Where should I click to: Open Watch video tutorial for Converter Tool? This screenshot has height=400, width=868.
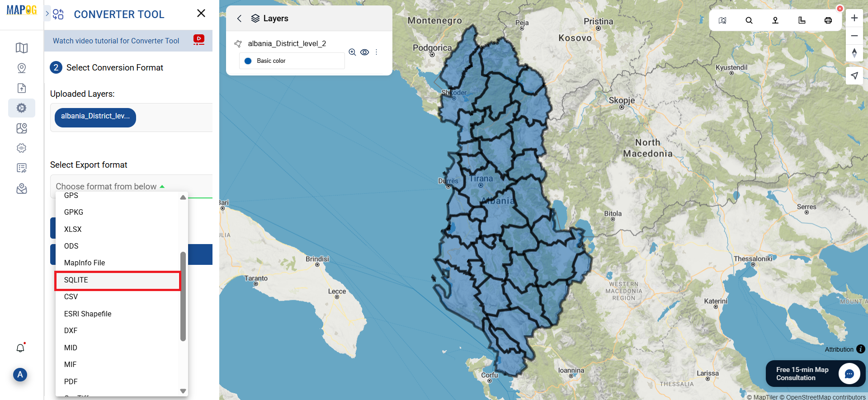point(116,41)
